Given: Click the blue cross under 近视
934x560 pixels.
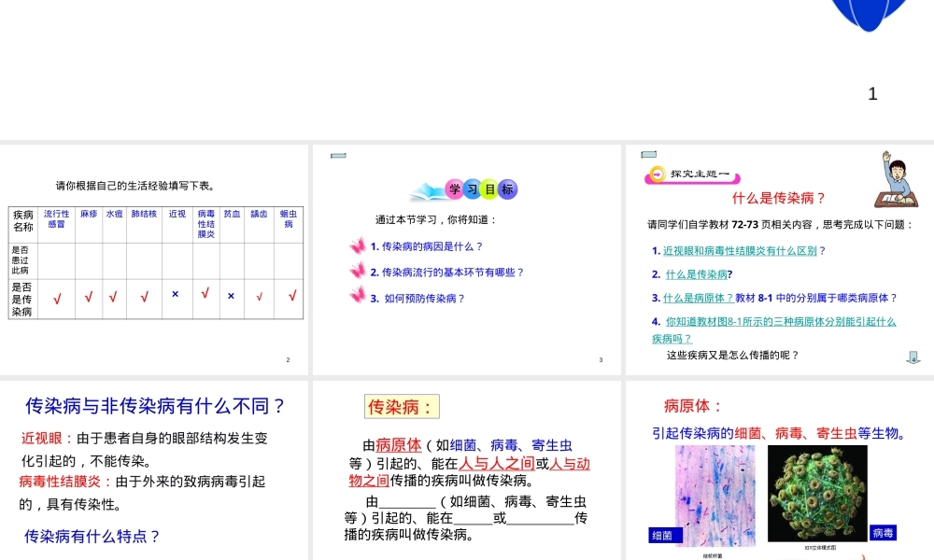Looking at the screenshot, I should [176, 294].
